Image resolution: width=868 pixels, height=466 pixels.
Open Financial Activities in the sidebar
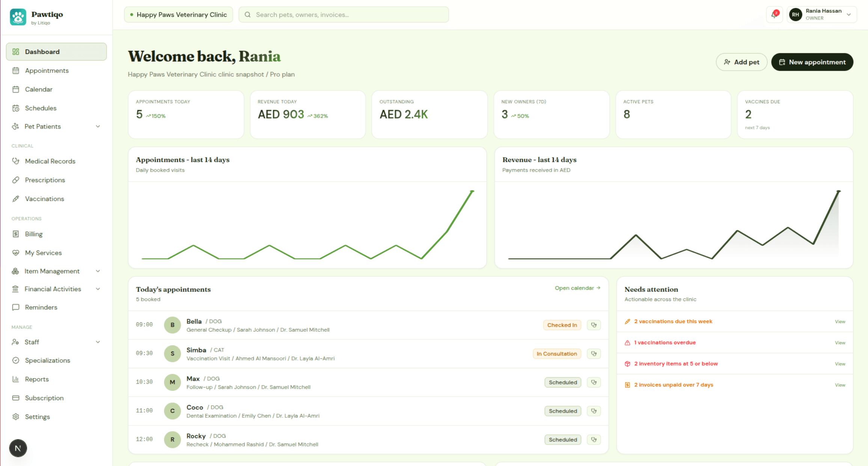[x=56, y=289]
